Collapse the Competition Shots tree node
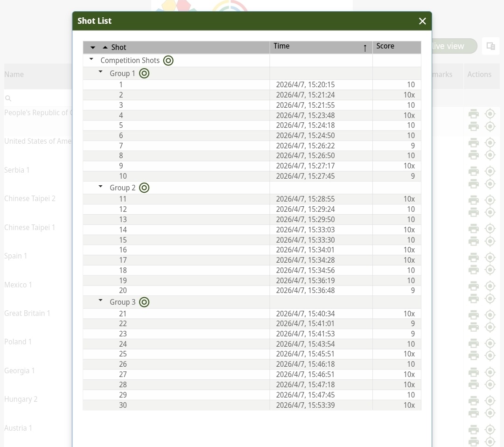Viewport: 504px width, 447px height. click(x=91, y=59)
